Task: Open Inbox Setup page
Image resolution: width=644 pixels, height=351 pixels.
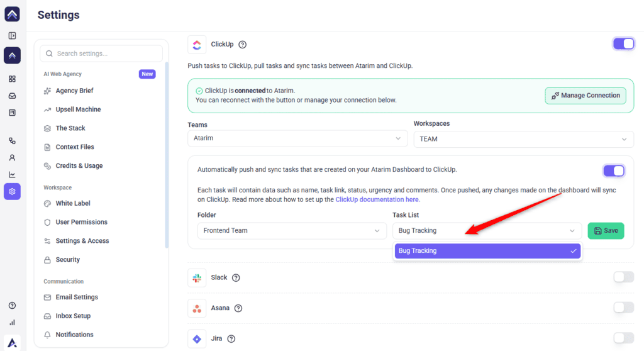Action: [73, 316]
